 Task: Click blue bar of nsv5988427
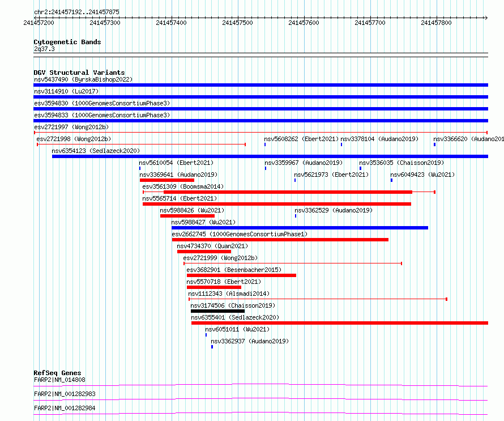pyautogui.click(x=300, y=228)
